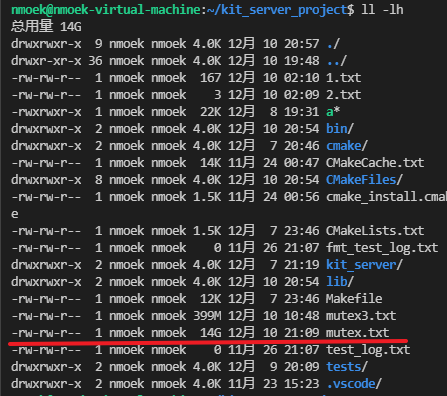Click the 1.txt file name
Screen dimensions: 447x396
[343, 78]
